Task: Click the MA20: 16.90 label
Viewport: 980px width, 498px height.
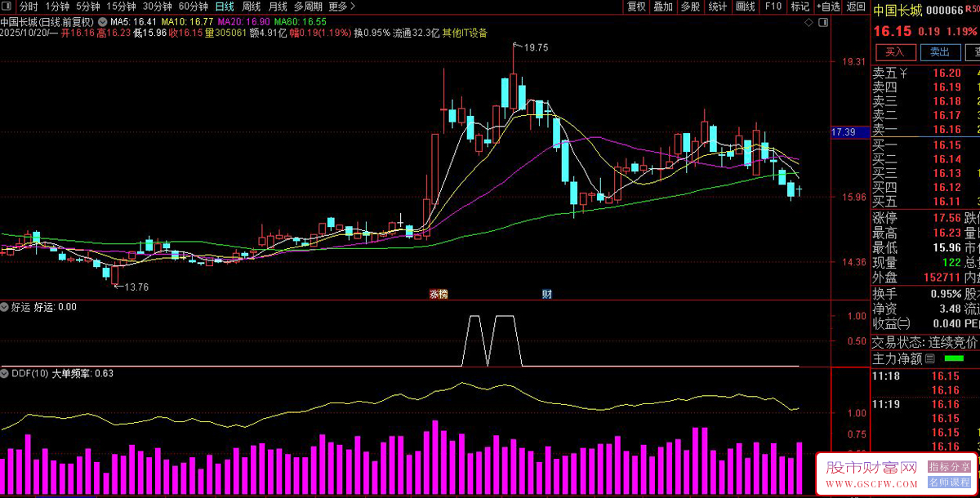Action: coord(244,21)
